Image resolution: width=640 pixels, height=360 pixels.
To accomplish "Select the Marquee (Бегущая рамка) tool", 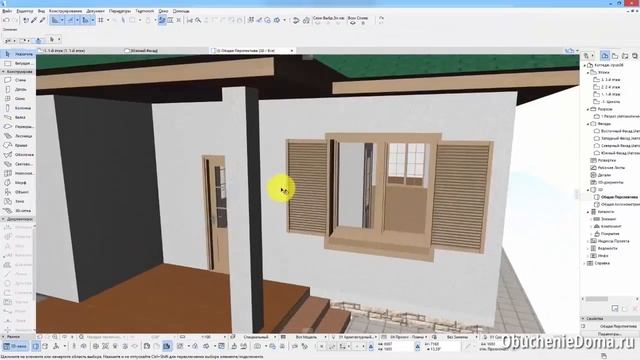I will tap(18, 64).
